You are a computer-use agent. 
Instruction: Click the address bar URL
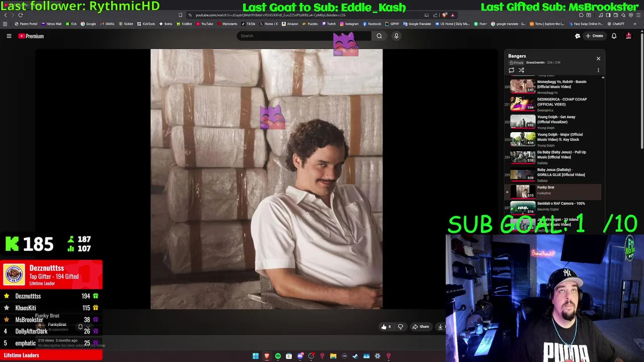click(270, 15)
